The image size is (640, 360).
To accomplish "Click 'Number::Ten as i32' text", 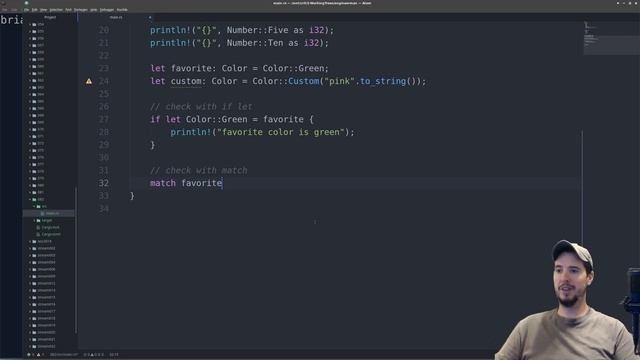I will (273, 43).
